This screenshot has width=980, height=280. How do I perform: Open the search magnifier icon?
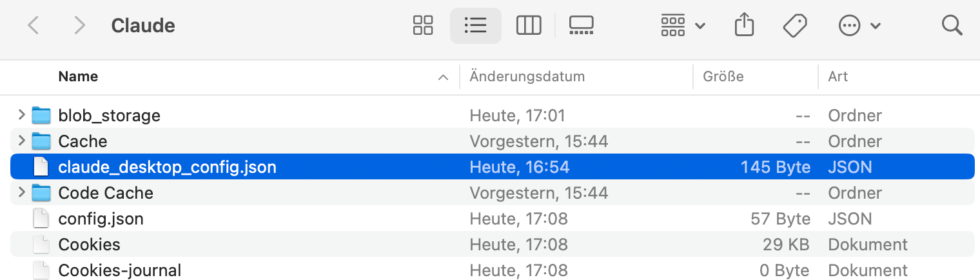952,26
